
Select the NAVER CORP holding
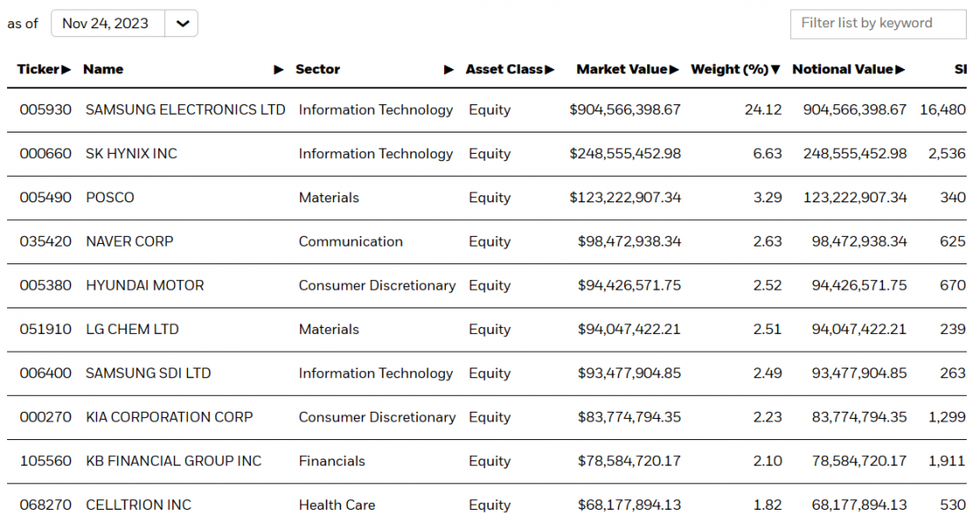[x=129, y=241]
